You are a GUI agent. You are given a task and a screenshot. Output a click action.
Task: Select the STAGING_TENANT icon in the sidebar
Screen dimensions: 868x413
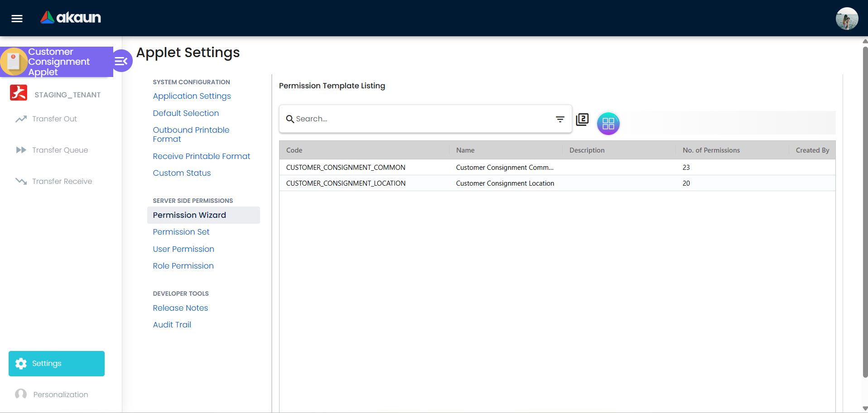click(x=19, y=93)
